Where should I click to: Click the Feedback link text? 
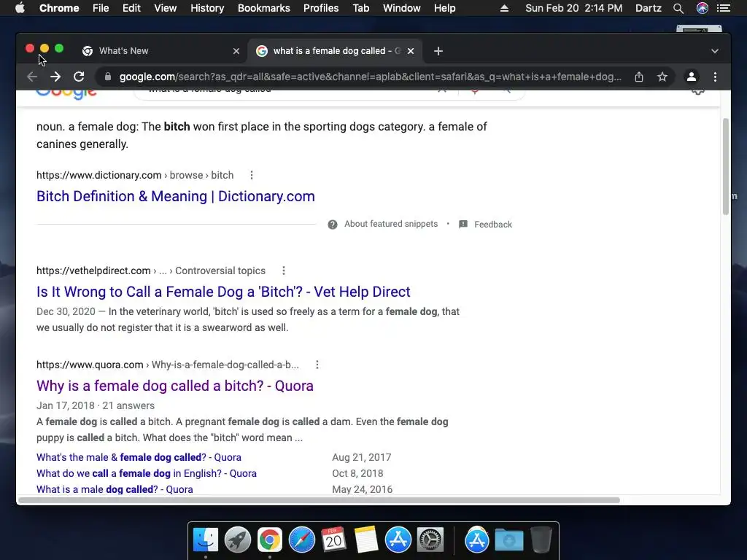point(493,225)
